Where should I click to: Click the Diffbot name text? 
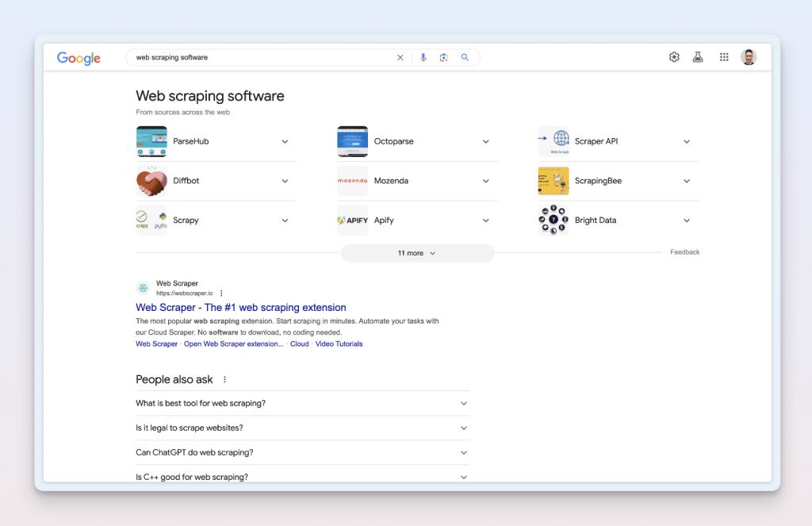pos(186,181)
